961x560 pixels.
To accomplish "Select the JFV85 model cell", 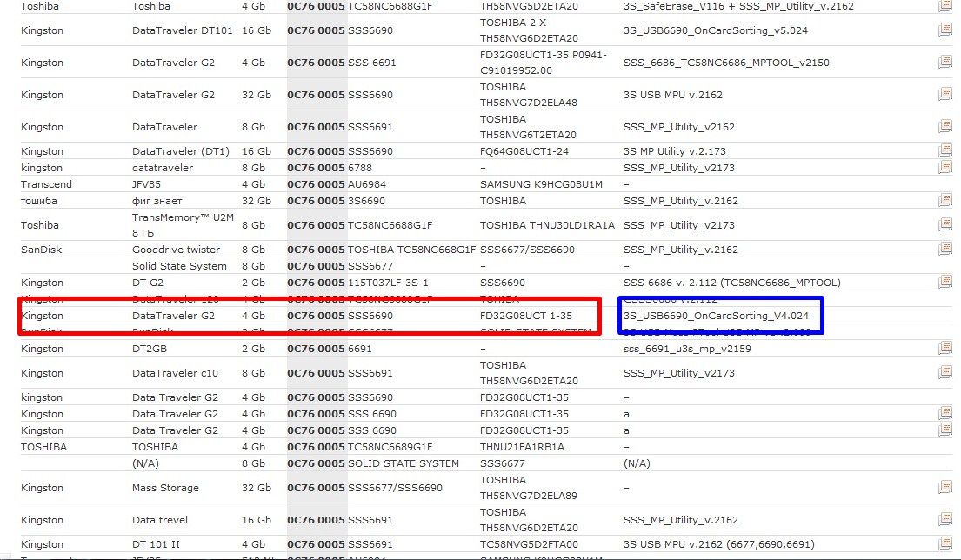I will (x=146, y=184).
